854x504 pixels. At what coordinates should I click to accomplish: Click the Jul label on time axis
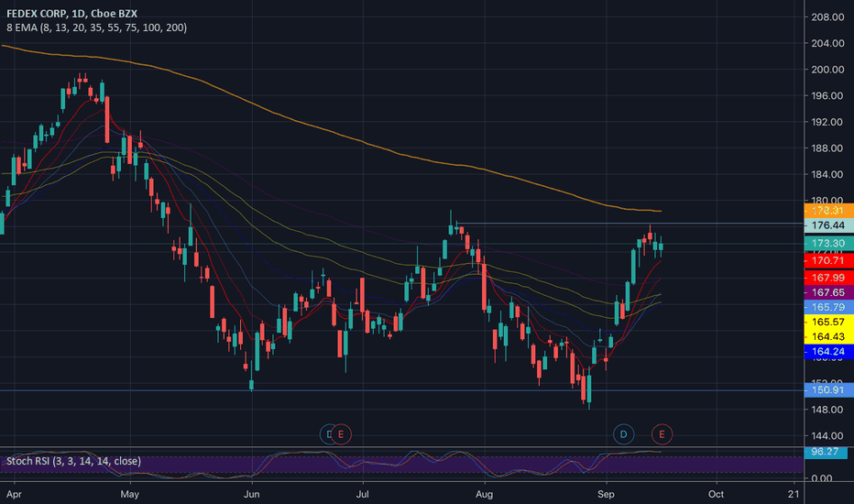pos(362,494)
